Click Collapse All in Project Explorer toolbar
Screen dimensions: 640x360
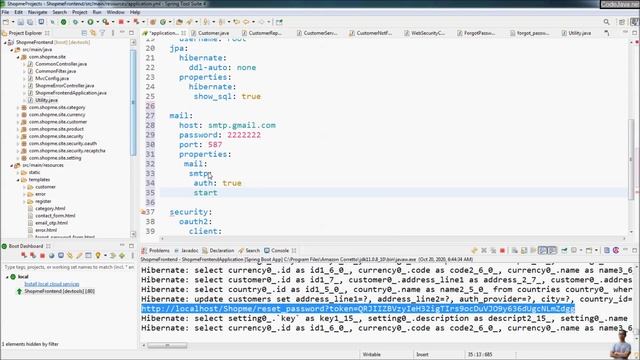[x=84, y=33]
